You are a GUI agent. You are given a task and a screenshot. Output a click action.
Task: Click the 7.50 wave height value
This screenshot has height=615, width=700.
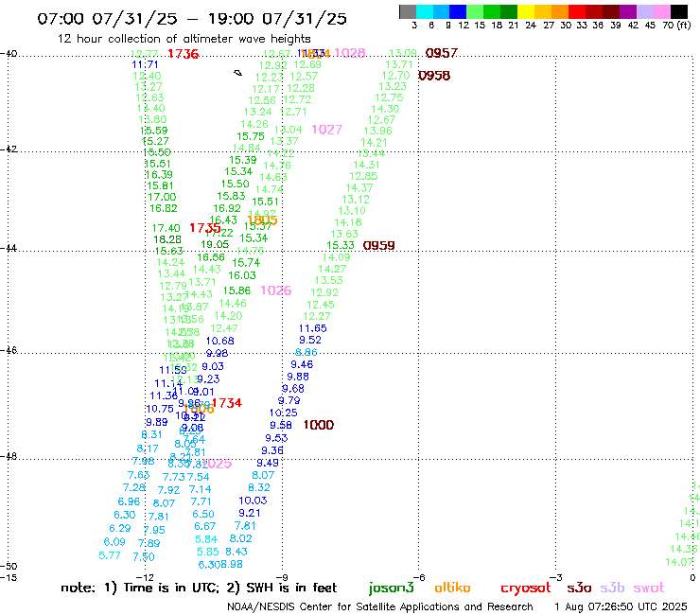(x=144, y=557)
